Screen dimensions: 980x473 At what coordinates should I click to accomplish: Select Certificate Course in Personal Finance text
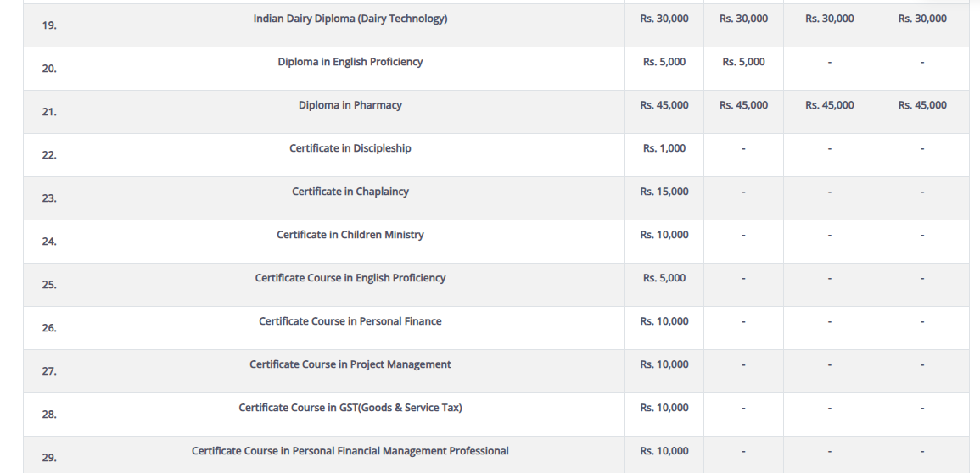(x=350, y=321)
